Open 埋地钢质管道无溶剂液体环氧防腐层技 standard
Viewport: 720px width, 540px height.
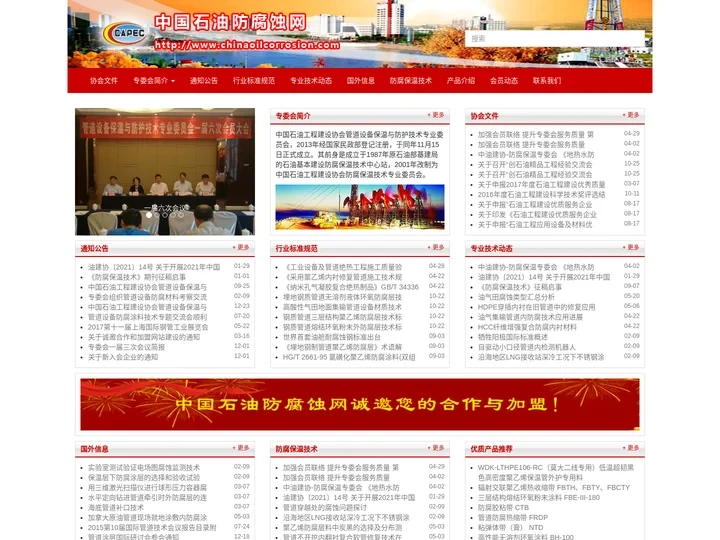point(343,297)
